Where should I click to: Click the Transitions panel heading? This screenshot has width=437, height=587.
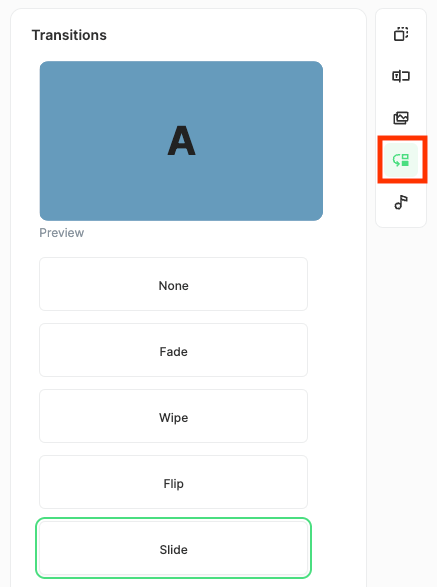coord(69,35)
